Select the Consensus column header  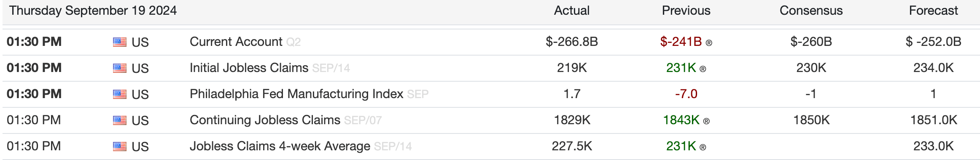coord(811,11)
